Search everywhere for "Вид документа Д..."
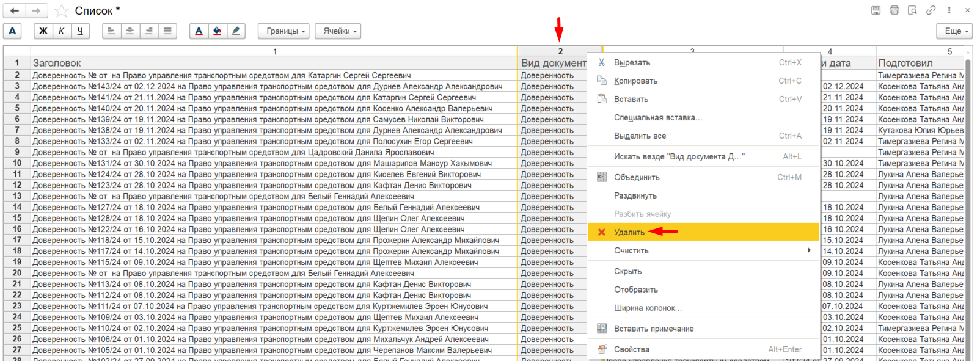 (703, 156)
